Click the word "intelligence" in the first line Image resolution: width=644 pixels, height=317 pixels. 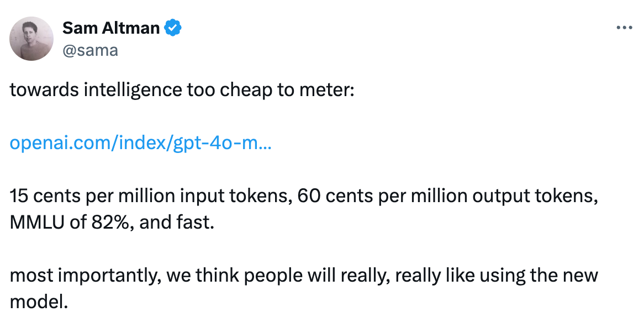[x=133, y=90]
